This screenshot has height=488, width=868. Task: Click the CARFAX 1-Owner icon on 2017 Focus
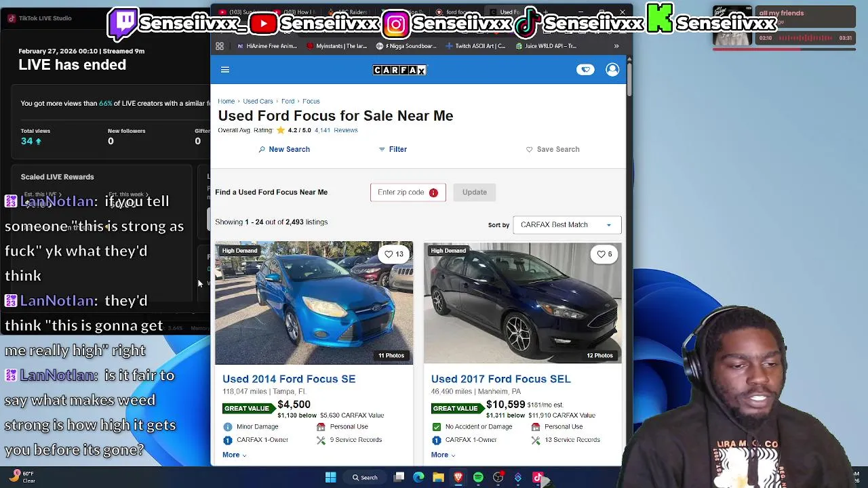[x=437, y=440]
